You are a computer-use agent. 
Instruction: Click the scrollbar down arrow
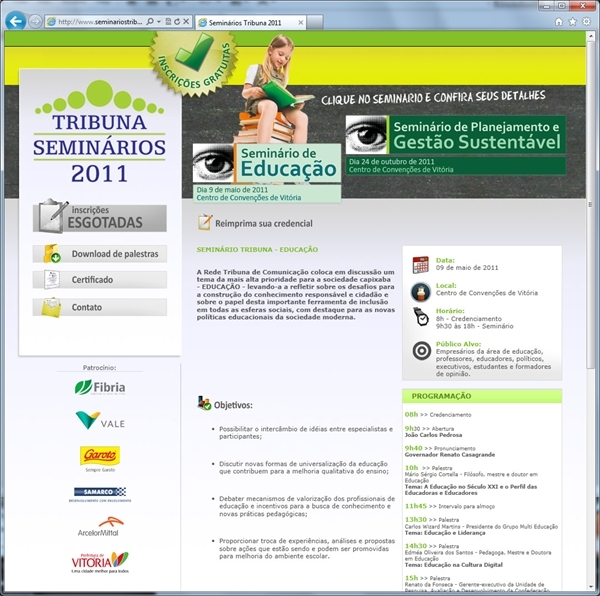click(592, 588)
